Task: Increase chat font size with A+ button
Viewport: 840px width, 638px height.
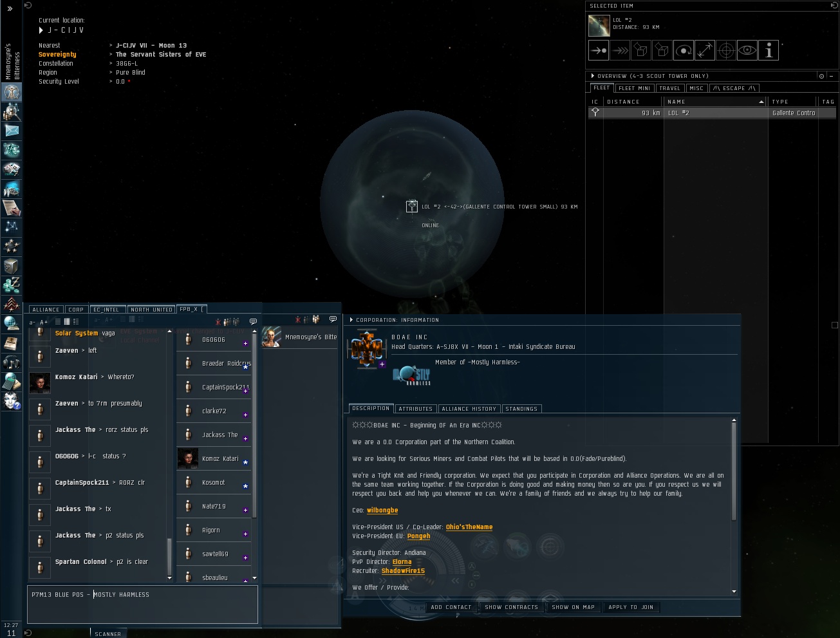Action: coord(44,322)
